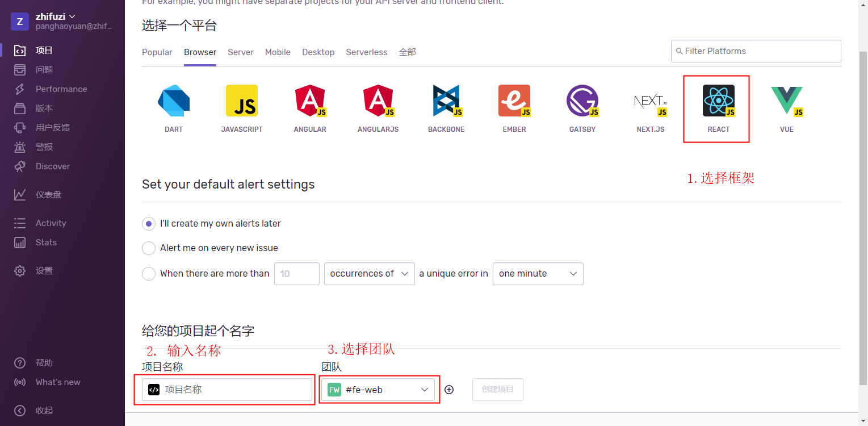Switch to the 全部 tab

408,52
